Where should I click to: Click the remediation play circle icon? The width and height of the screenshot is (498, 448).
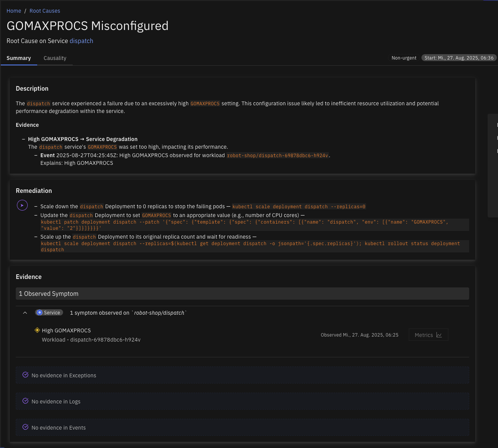point(22,206)
